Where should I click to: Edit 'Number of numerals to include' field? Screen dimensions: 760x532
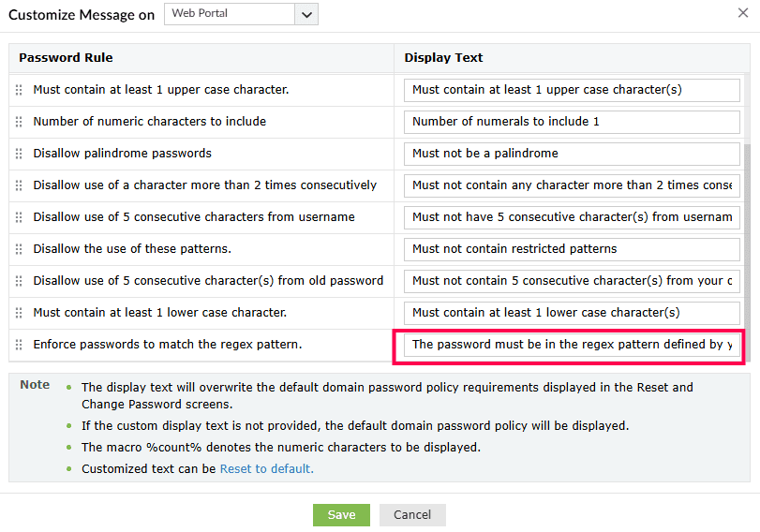[x=572, y=122]
